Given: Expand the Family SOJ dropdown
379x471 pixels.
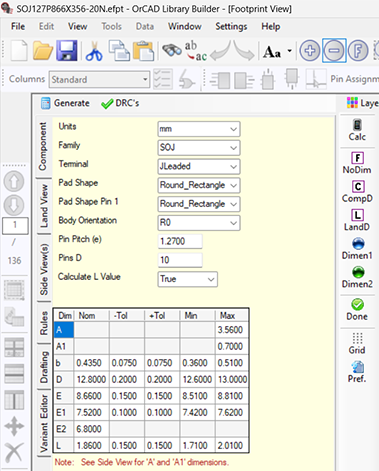Looking at the screenshot, I should coord(199,148).
